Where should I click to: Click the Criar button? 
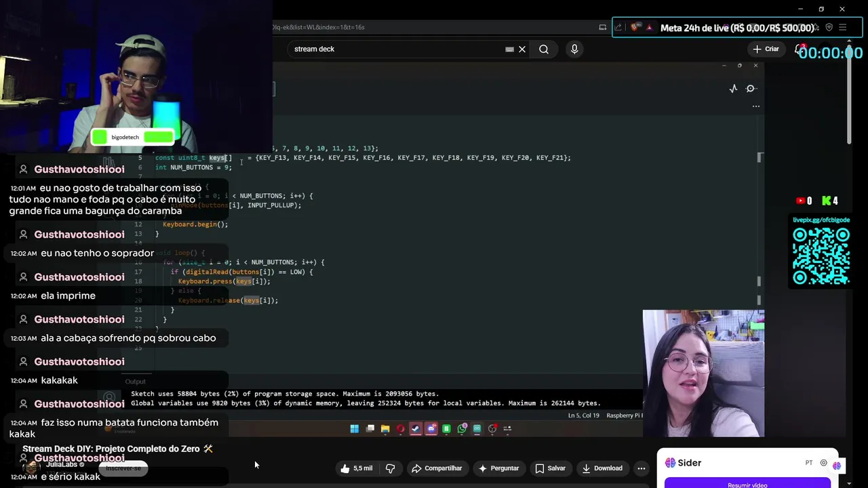tap(766, 49)
